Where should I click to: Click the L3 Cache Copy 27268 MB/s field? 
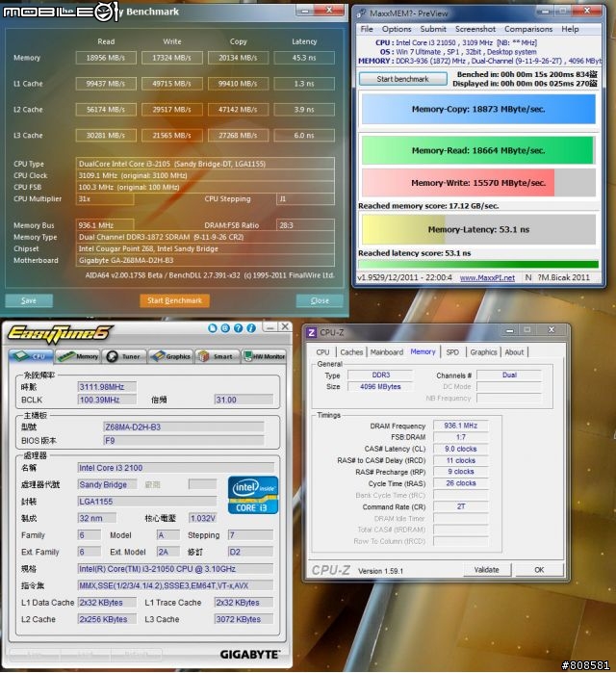(x=238, y=135)
